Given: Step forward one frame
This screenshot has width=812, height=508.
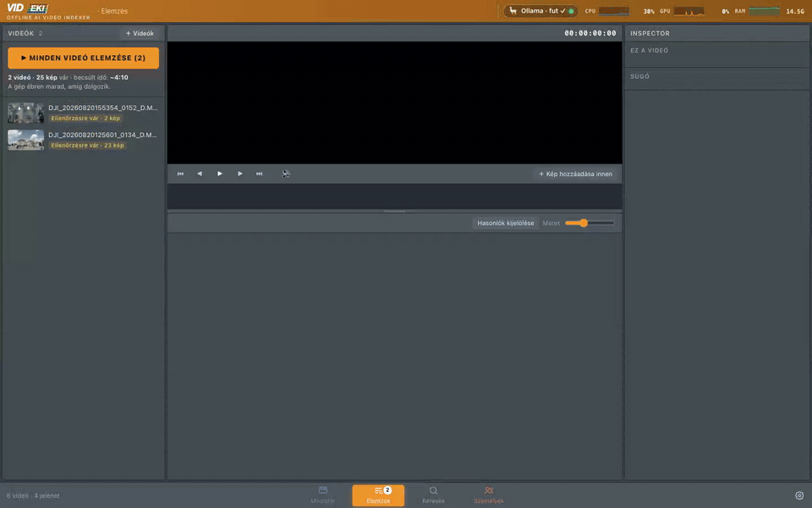Looking at the screenshot, I should [239, 174].
